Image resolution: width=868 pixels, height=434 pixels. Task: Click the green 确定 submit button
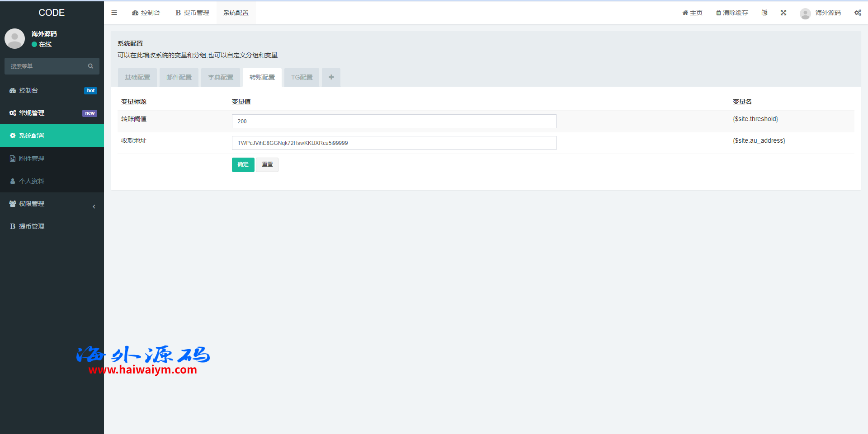pos(243,164)
